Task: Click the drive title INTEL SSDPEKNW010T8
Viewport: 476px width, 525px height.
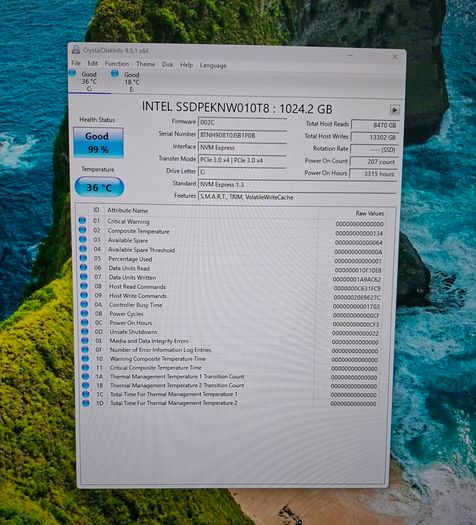Action: click(x=206, y=107)
